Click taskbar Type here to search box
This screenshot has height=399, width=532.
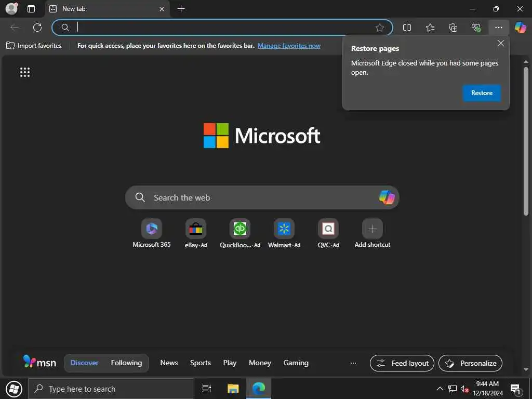pos(111,389)
